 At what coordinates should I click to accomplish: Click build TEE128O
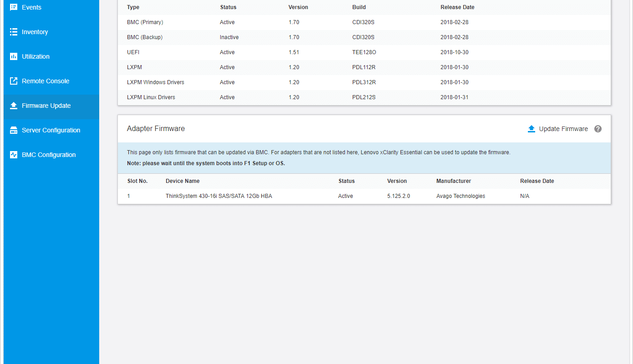364,52
